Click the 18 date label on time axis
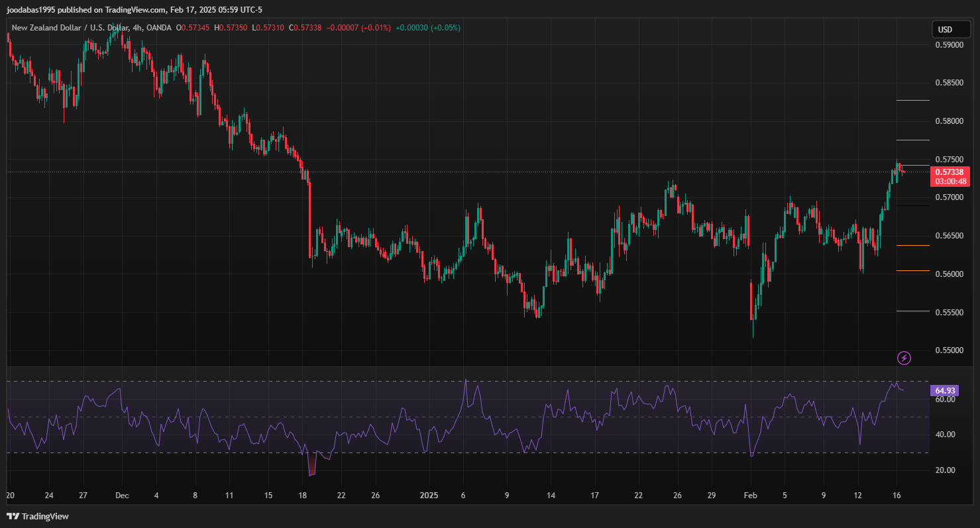The width and height of the screenshot is (980, 528). click(303, 496)
